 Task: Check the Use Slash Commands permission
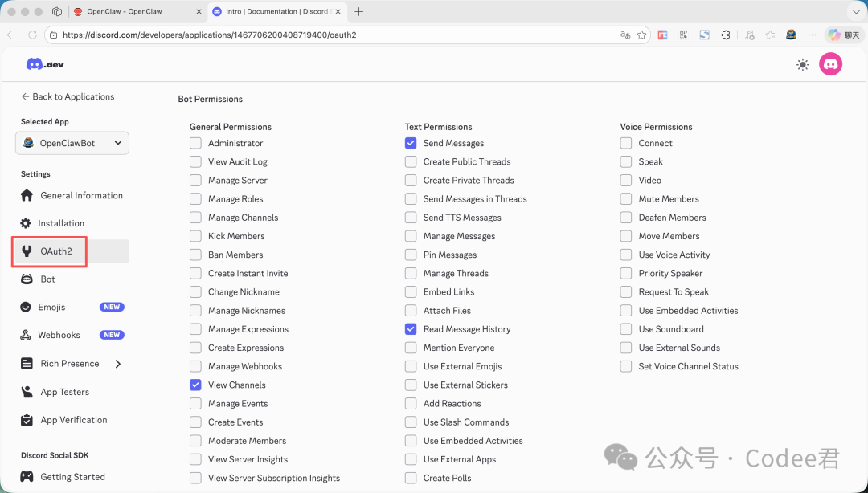[411, 422]
